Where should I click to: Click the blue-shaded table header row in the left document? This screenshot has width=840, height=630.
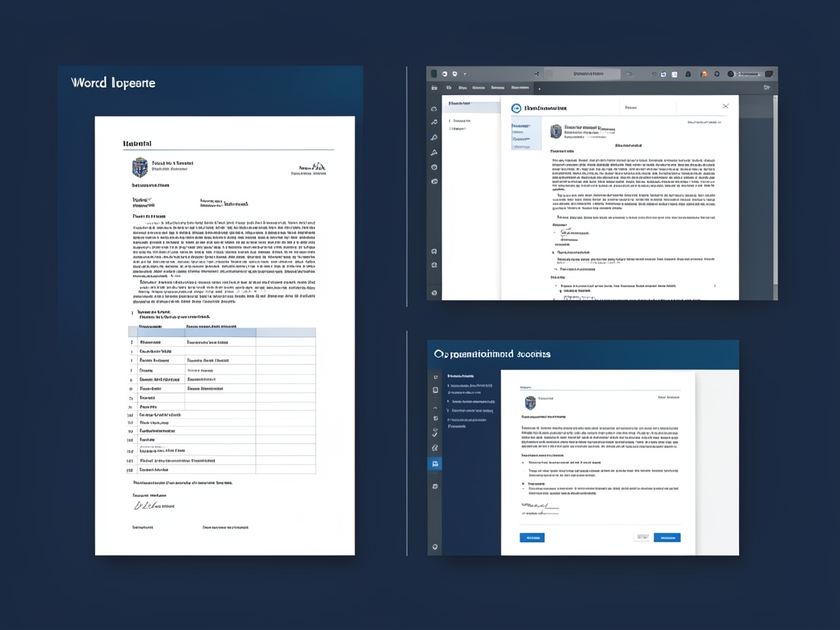coord(221,333)
